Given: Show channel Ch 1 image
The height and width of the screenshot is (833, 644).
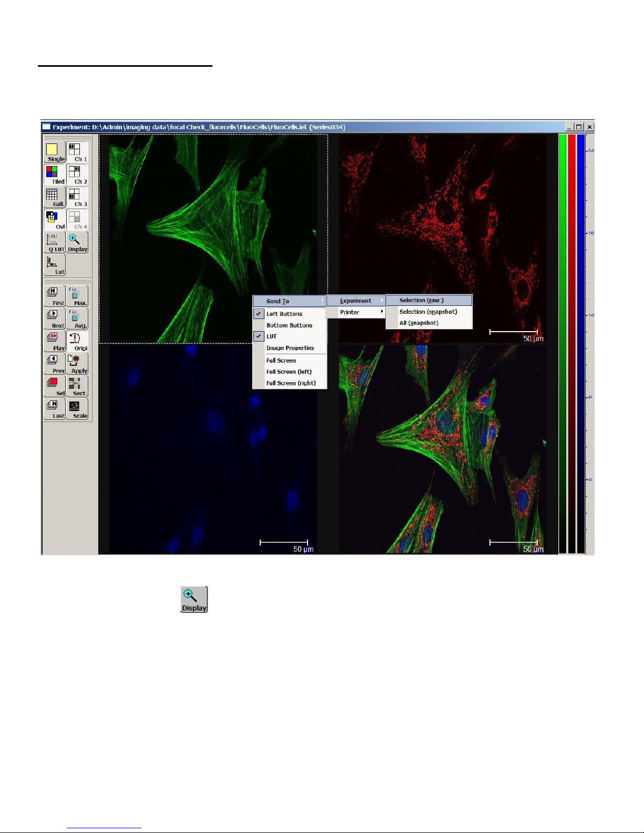Looking at the screenshot, I should click(77, 152).
